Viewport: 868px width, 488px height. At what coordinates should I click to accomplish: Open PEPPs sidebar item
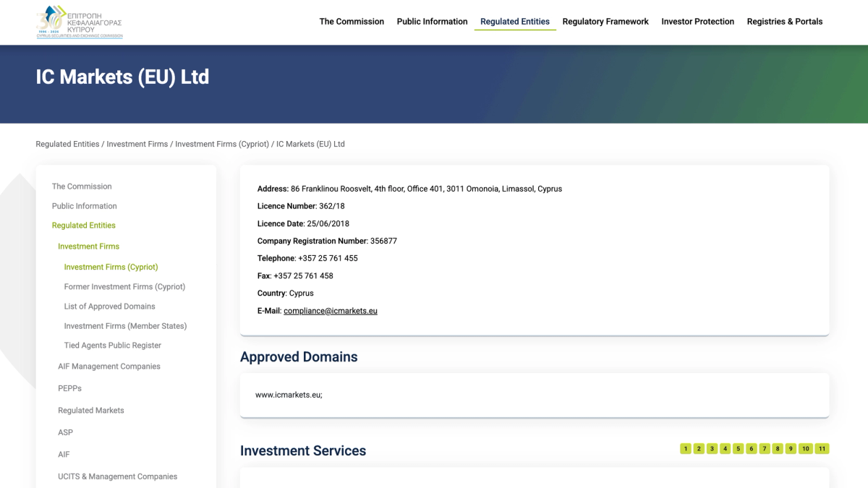(69, 388)
